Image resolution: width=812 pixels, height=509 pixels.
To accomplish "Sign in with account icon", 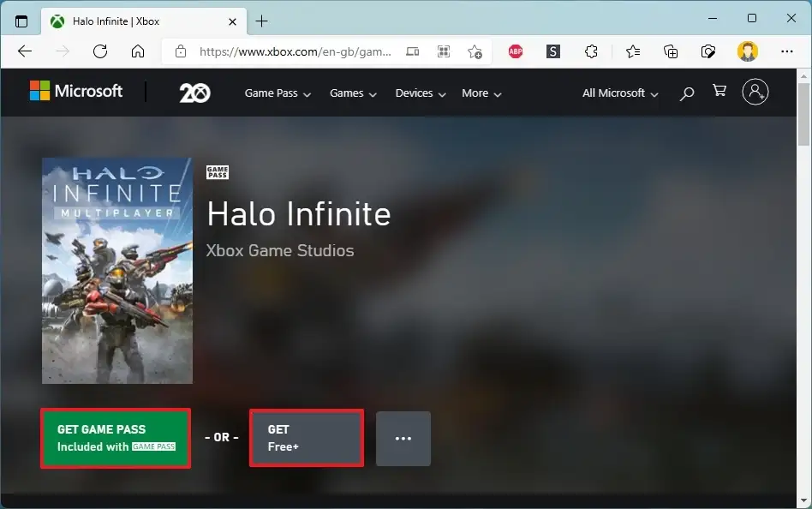I will [x=755, y=93].
